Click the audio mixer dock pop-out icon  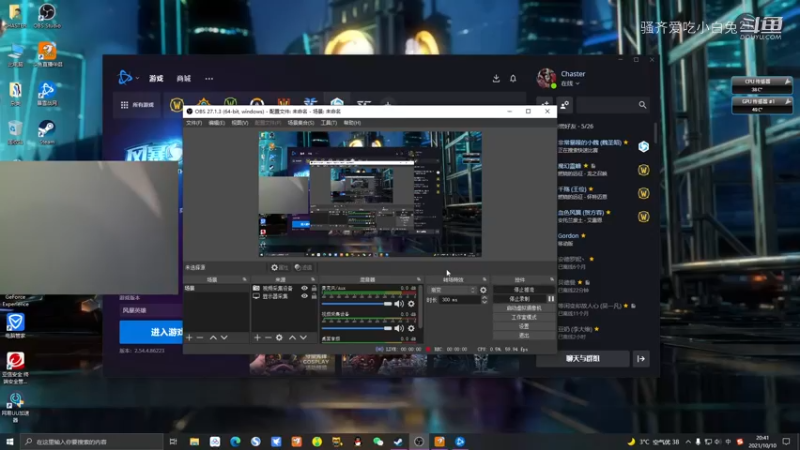tap(419, 280)
